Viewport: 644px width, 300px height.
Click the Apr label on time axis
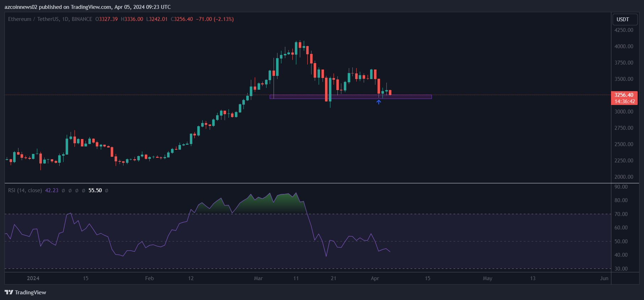point(375,278)
